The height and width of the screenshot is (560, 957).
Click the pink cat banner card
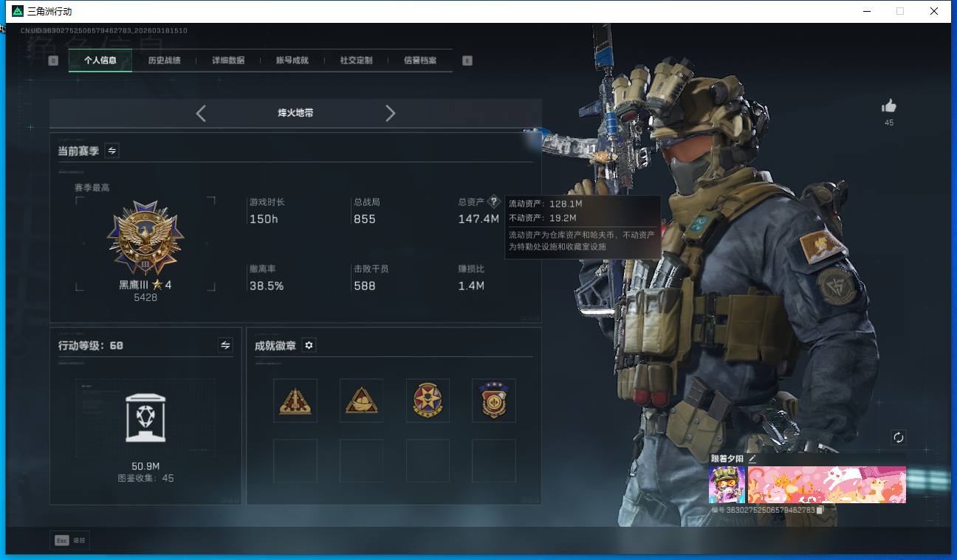826,485
